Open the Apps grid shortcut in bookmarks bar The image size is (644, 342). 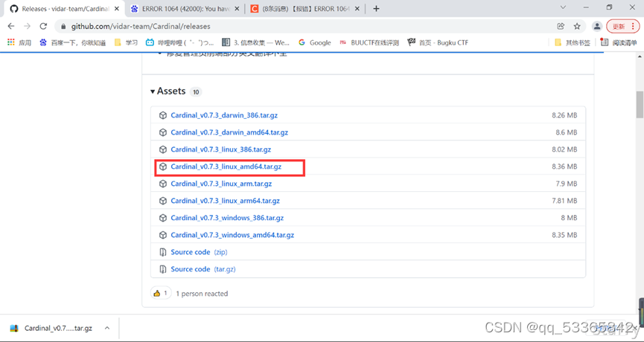click(x=19, y=42)
